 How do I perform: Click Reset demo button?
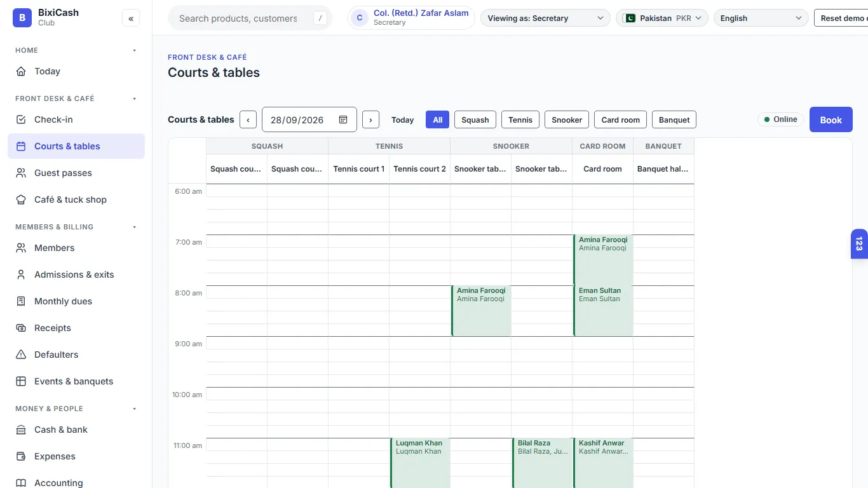(x=841, y=18)
